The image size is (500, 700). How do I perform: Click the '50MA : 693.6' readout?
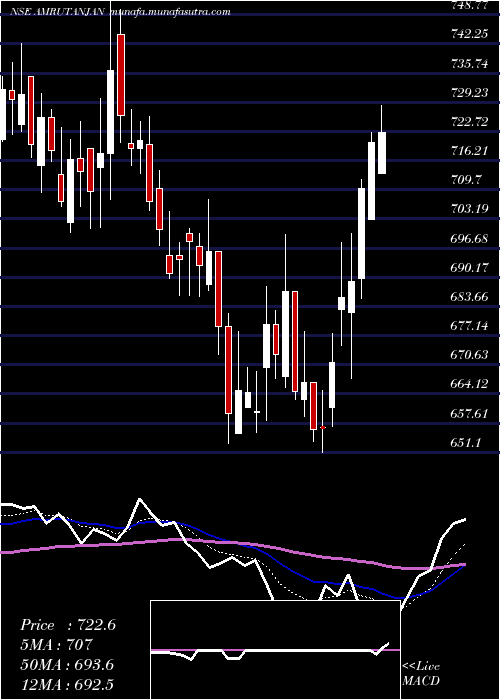coord(67,665)
